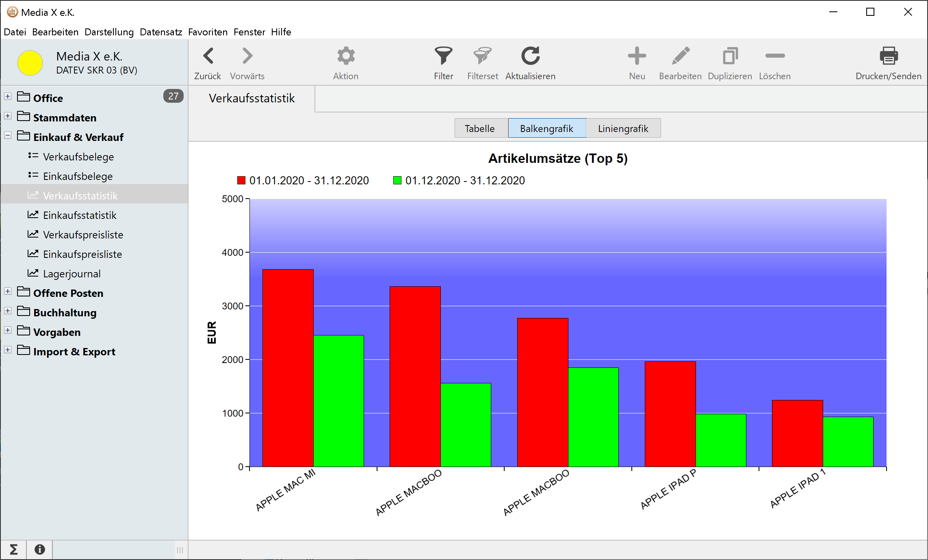Click the red 2020 legend swatch
Screen dimensions: 928x560
(241, 180)
